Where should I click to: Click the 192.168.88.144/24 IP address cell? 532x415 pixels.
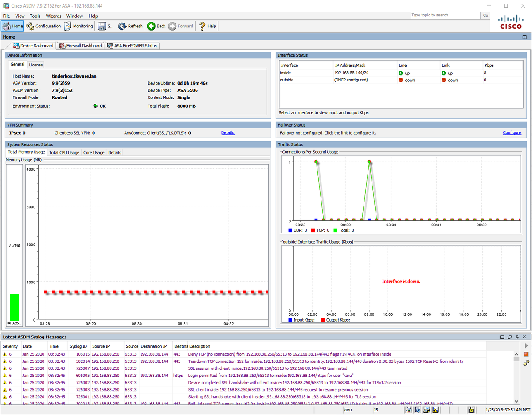pyautogui.click(x=352, y=73)
